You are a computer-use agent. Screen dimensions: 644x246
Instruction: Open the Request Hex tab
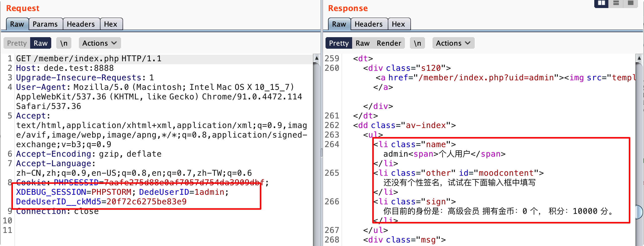[x=111, y=24]
